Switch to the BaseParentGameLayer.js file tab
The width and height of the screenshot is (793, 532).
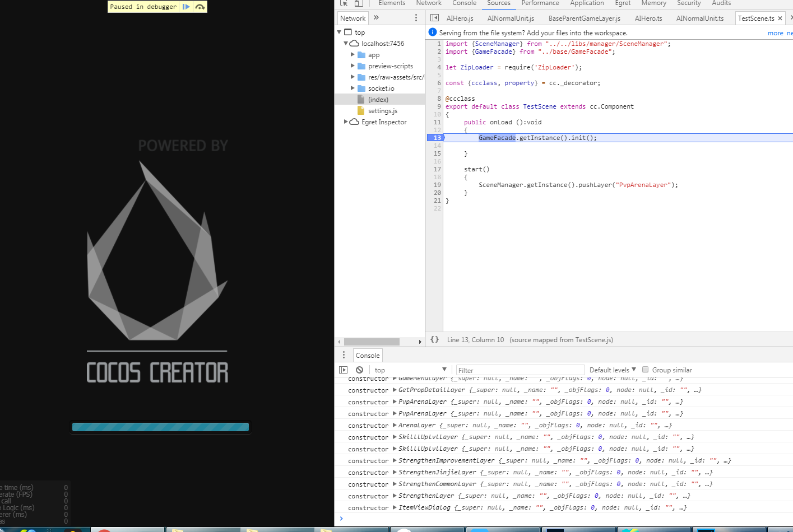[585, 18]
